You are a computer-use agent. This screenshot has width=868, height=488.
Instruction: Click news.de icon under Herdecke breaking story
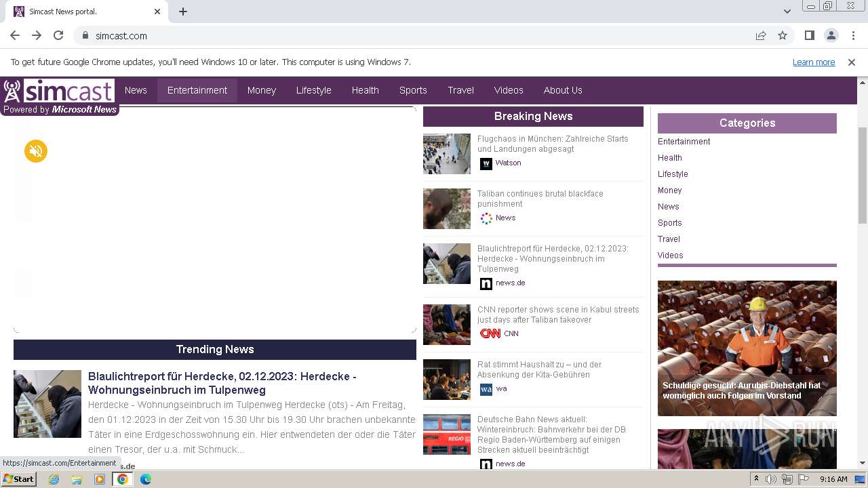pyautogui.click(x=486, y=283)
